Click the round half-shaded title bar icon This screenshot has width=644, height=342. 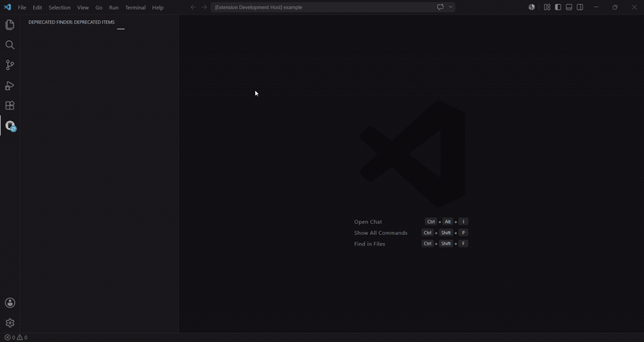coord(531,7)
